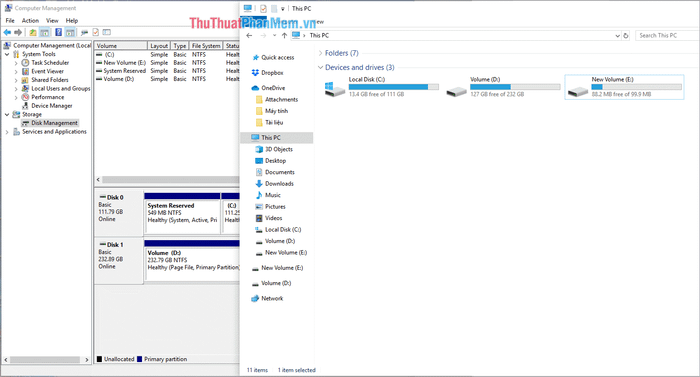700x377 pixels.
Task: Toggle Show/Hide Console Tree toolbar icon
Action: pos(45,32)
